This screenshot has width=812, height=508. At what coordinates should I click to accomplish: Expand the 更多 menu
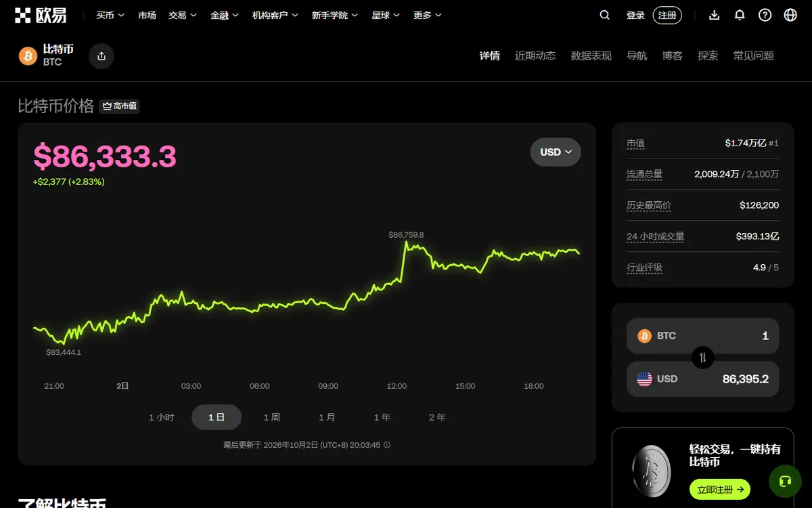coord(428,15)
